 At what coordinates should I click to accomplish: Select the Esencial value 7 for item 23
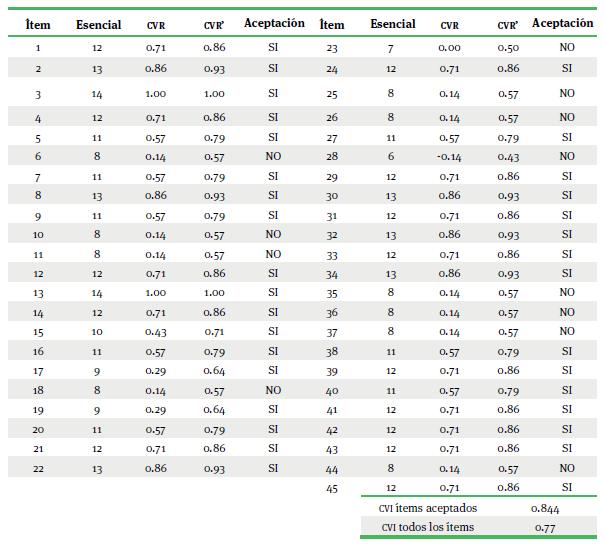click(x=391, y=48)
